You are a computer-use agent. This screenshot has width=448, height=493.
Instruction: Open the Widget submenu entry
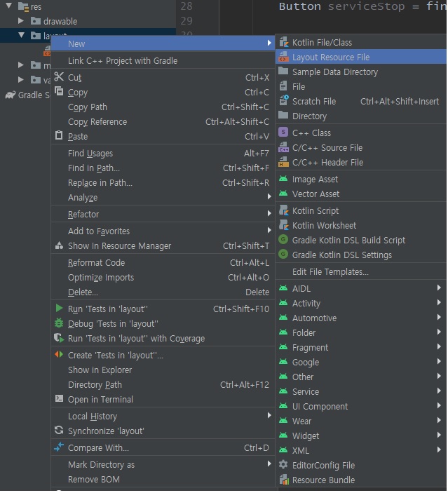[x=362, y=435]
